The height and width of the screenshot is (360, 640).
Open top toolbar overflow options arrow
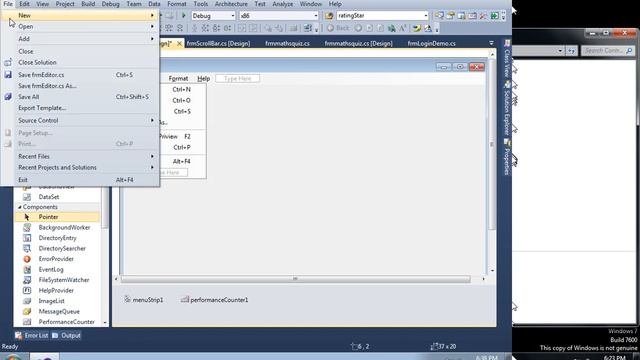tap(503, 16)
